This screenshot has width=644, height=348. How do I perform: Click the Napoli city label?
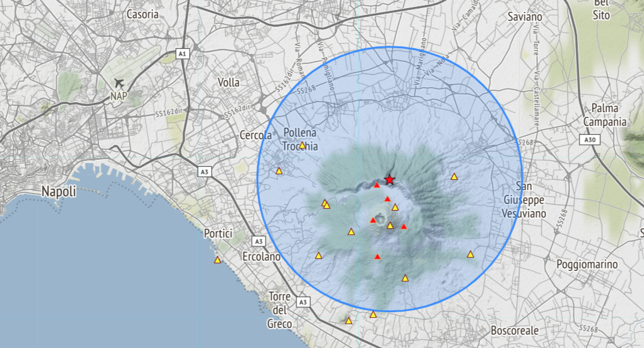[x=59, y=191]
